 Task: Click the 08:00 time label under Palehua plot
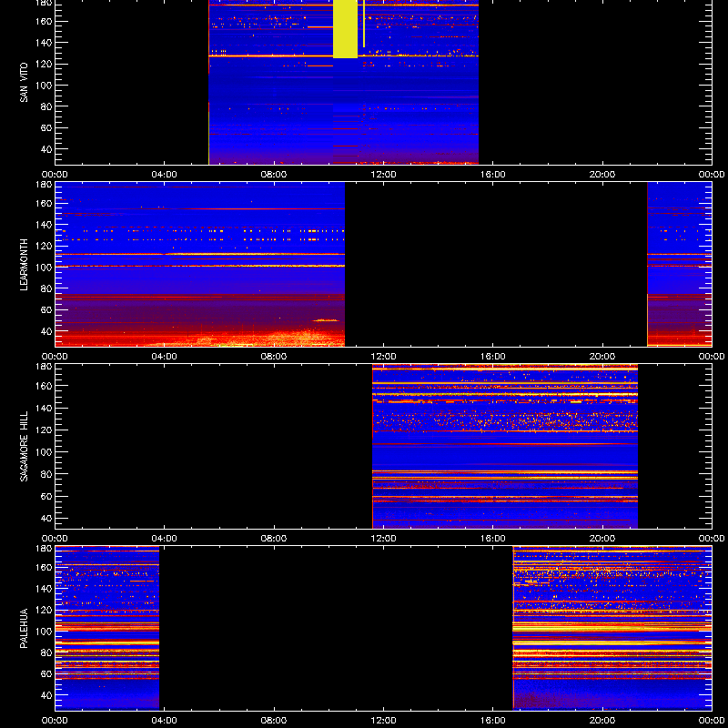coord(274,721)
